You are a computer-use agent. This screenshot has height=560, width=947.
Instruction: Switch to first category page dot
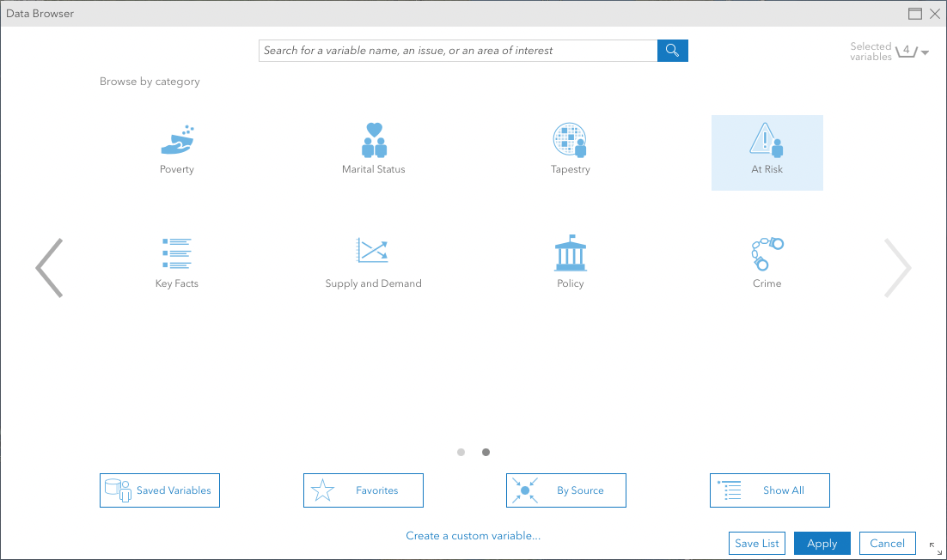pos(461,452)
